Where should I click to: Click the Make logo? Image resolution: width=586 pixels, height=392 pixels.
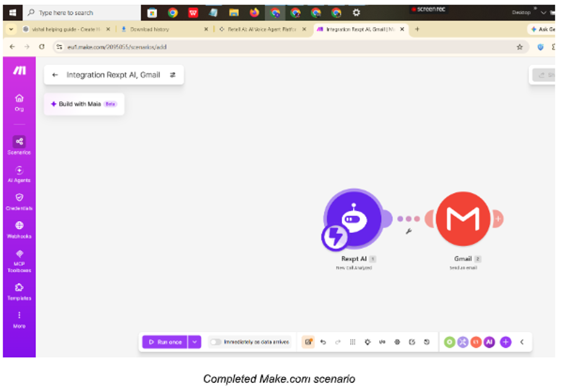coord(19,71)
